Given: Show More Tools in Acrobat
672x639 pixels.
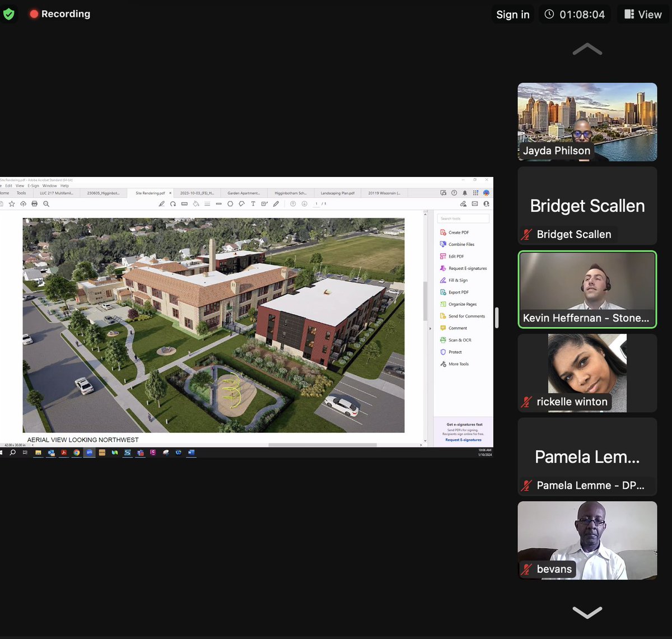Looking at the screenshot, I should pyautogui.click(x=455, y=364).
